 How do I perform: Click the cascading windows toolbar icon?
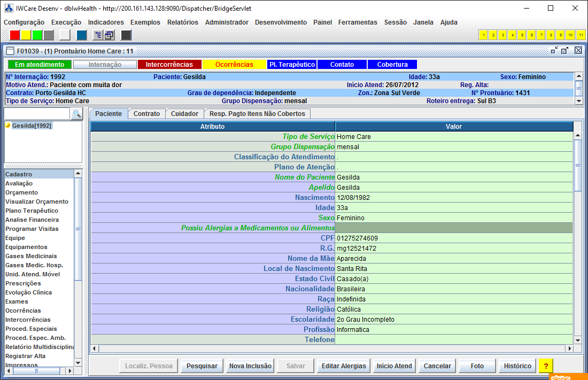109,35
